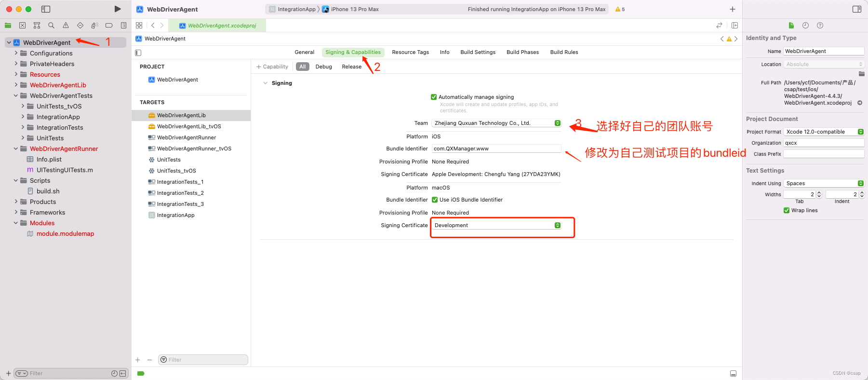This screenshot has width=868, height=380.
Task: Go back with the left chevron
Action: pyautogui.click(x=153, y=26)
